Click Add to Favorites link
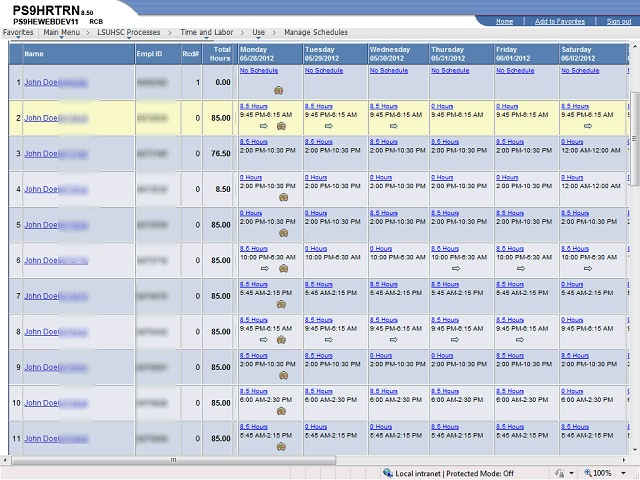Image resolution: width=640 pixels, height=480 pixels. [x=560, y=21]
